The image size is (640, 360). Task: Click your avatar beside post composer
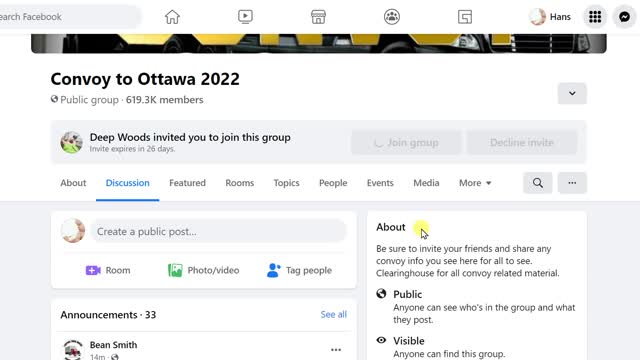click(x=73, y=231)
